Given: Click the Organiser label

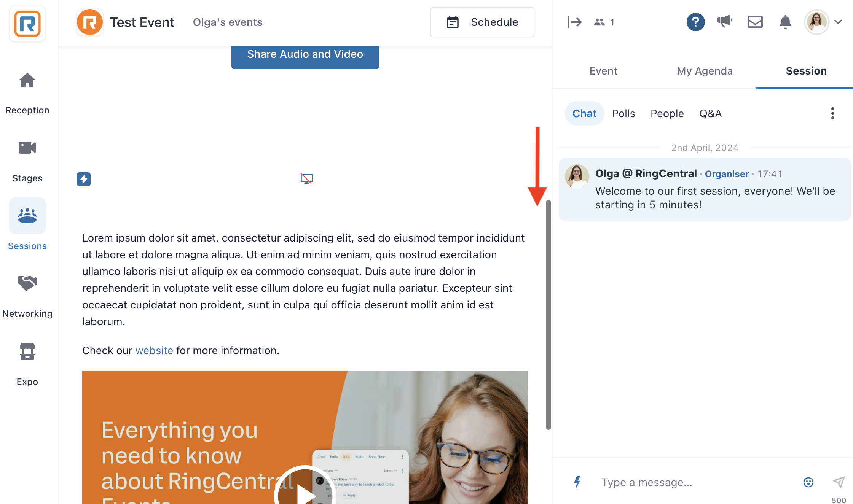Looking at the screenshot, I should point(727,174).
